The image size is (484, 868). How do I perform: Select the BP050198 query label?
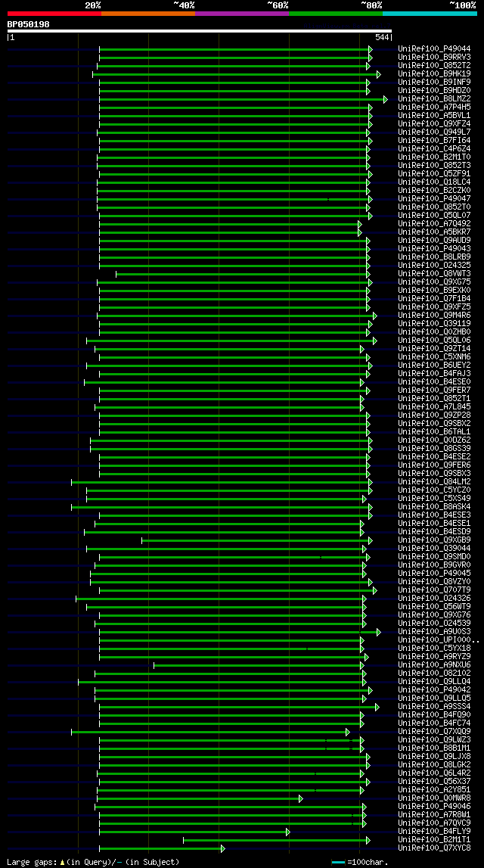tap(28, 24)
